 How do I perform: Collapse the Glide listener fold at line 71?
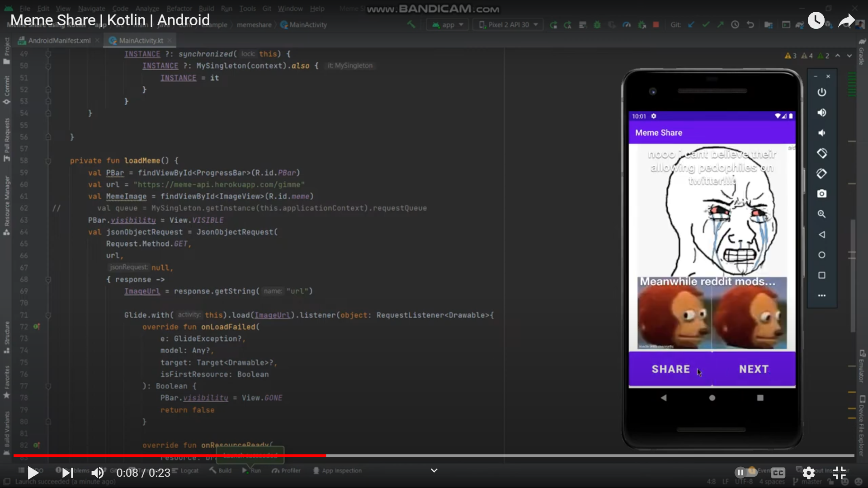(48, 315)
